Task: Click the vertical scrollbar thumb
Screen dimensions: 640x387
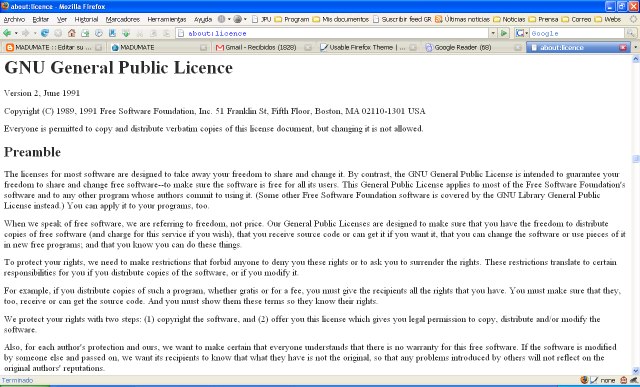Action: point(636,159)
